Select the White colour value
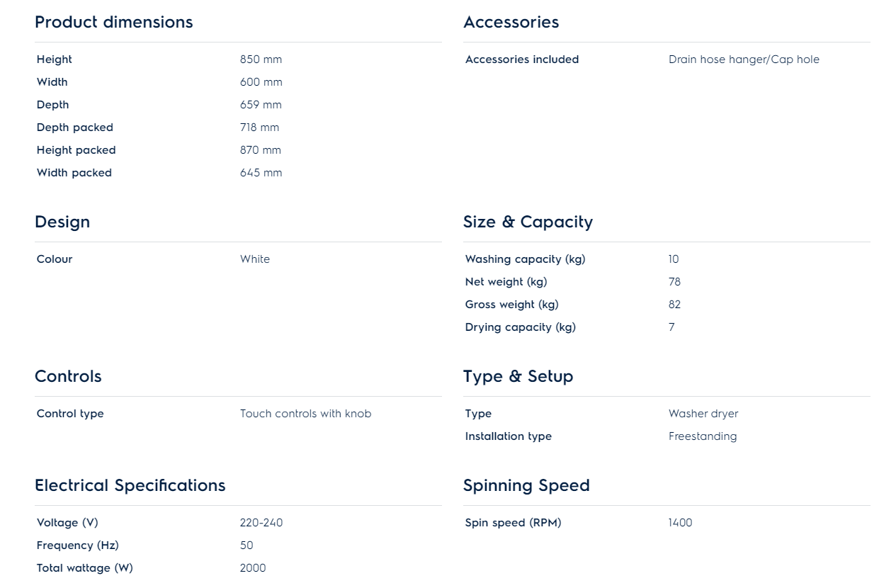The width and height of the screenshot is (896, 588). (255, 259)
